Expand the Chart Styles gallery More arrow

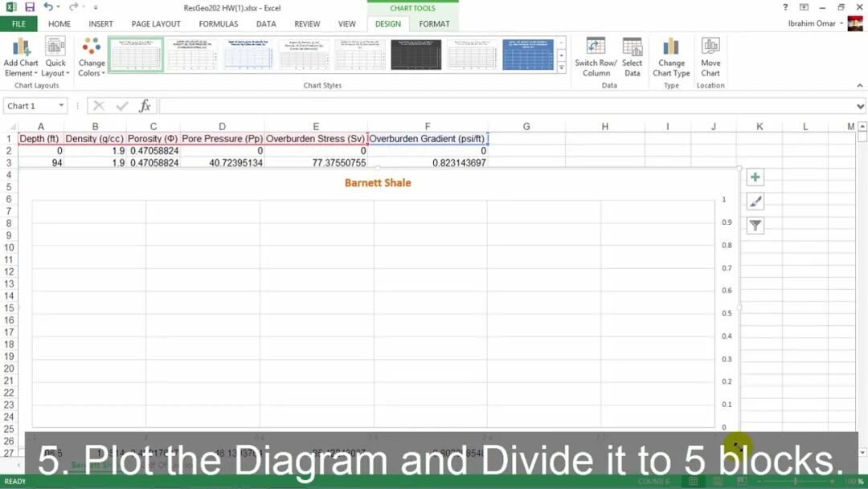click(x=561, y=67)
